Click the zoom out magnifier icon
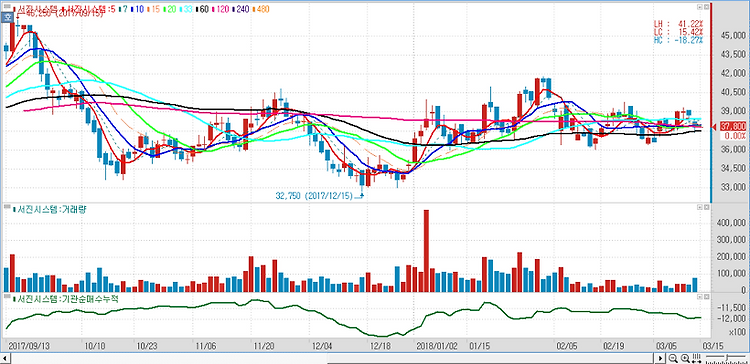This screenshot has width=750, height=364. [x=673, y=358]
